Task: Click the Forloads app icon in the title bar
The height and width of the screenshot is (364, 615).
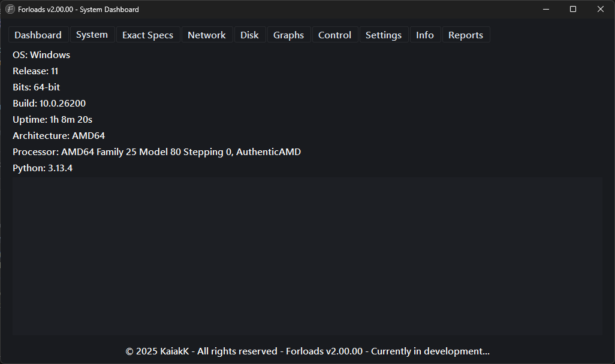Action: click(9, 9)
